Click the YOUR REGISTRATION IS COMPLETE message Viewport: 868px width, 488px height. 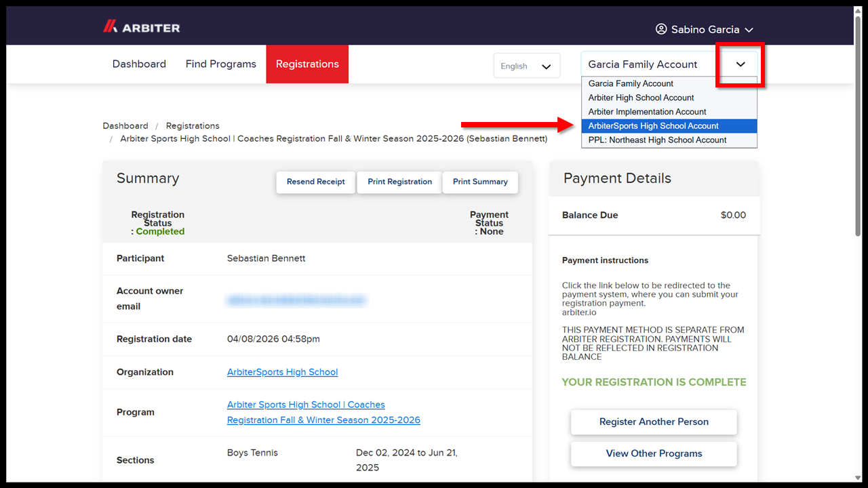click(x=654, y=382)
